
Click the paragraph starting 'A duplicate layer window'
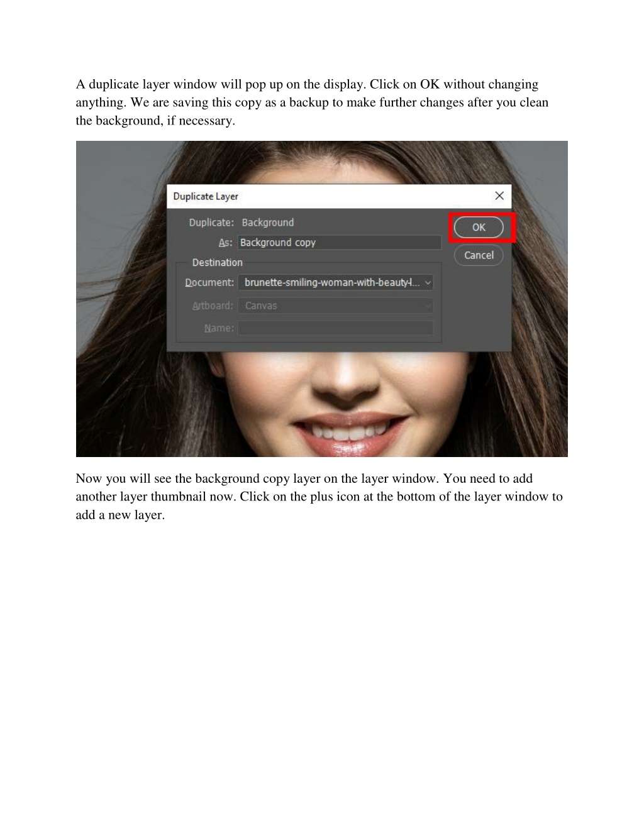[312, 102]
